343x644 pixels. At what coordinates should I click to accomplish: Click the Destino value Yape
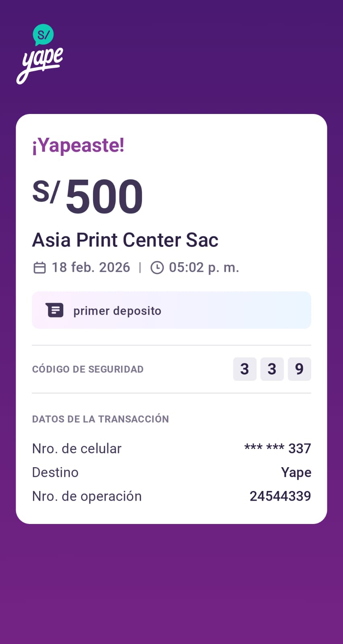point(296,472)
